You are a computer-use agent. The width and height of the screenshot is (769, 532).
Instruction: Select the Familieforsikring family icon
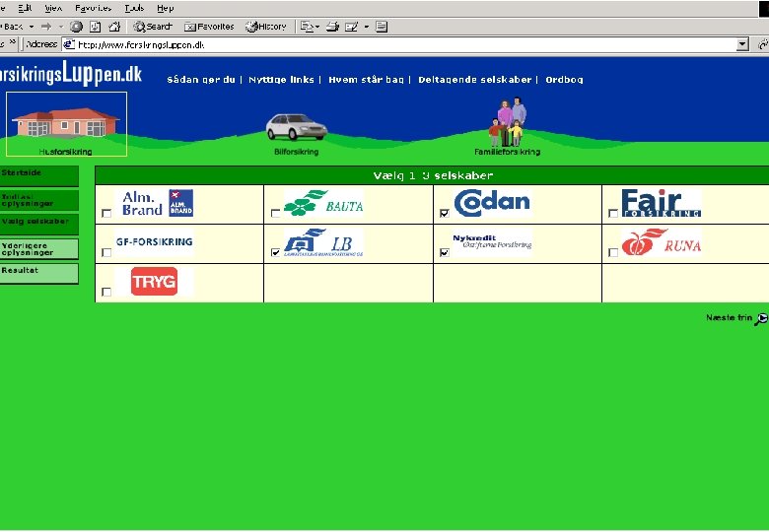point(508,121)
